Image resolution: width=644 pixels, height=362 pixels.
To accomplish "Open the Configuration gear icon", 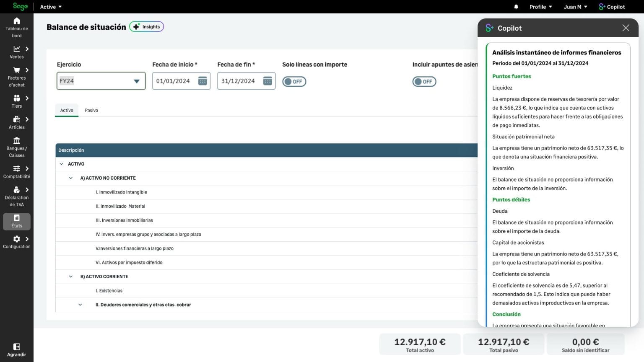I will (x=17, y=239).
